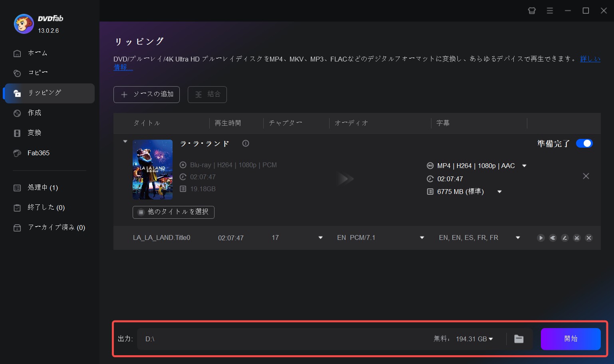
Task: Preview the LA_LA_LAND.Title0 with play icon
Action: pyautogui.click(x=541, y=238)
